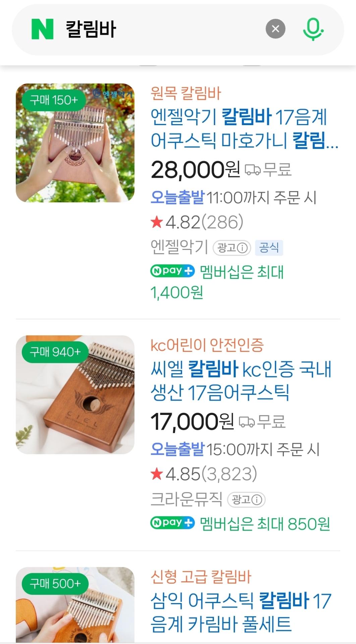Start voice search with microphone icon
Screen dimensions: 356x644
point(313,29)
